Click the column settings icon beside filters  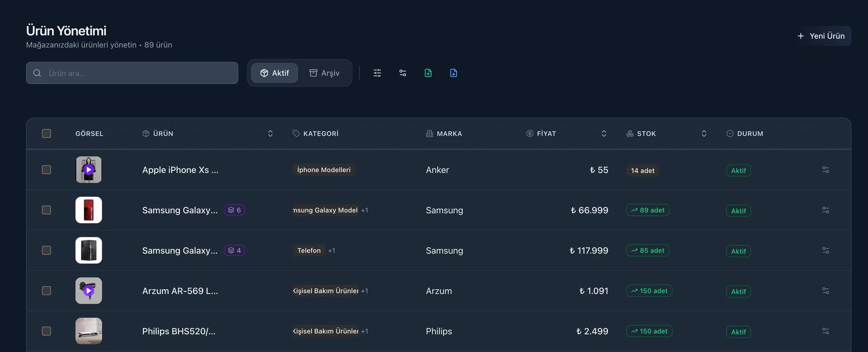coord(402,73)
